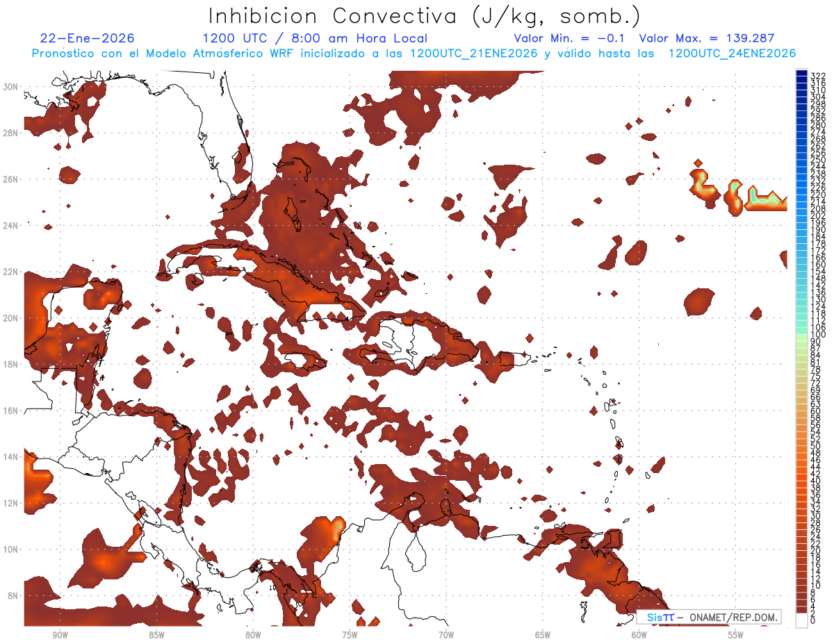Click the "1200UTC_21ENE2026" initialization time

474,53
